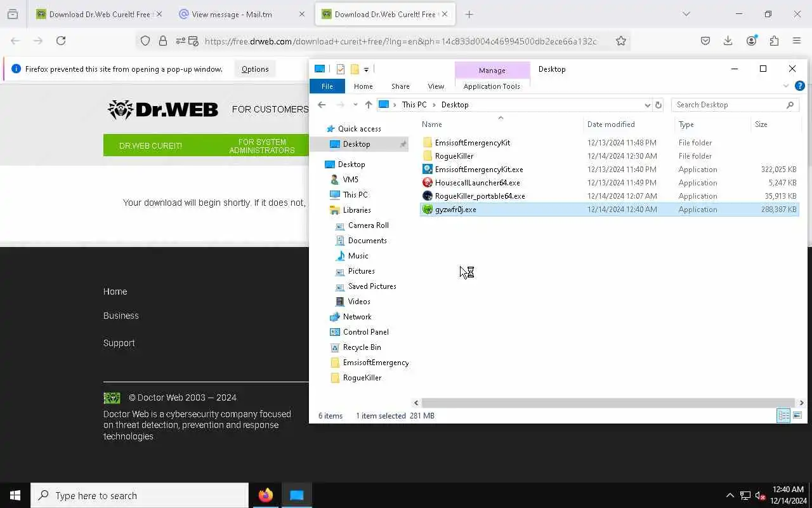Open a new Firefox tab
The height and width of the screenshot is (508, 812).
coord(469,14)
